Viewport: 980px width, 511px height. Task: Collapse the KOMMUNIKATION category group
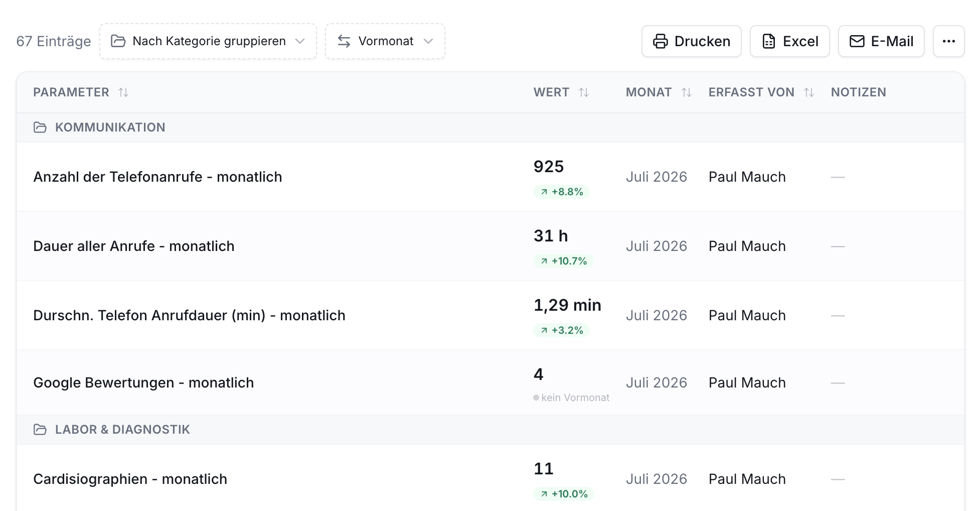coord(491,127)
